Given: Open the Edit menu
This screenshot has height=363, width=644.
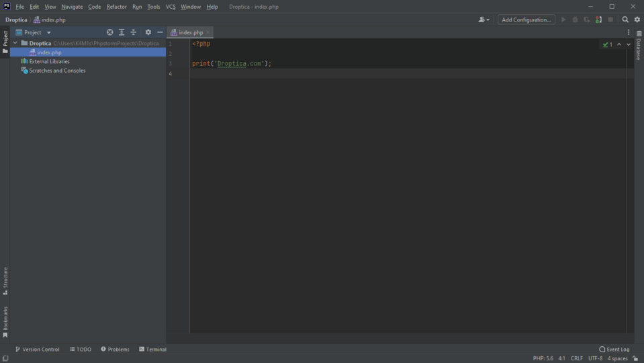Looking at the screenshot, I should [34, 7].
